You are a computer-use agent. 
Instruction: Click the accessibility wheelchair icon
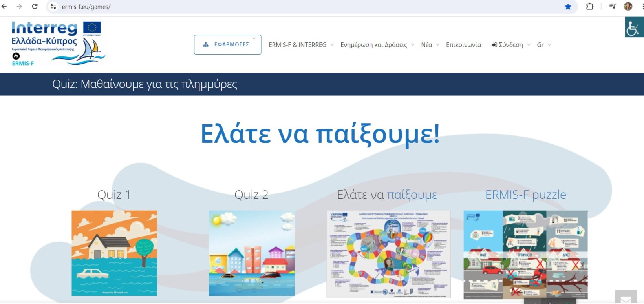click(633, 27)
